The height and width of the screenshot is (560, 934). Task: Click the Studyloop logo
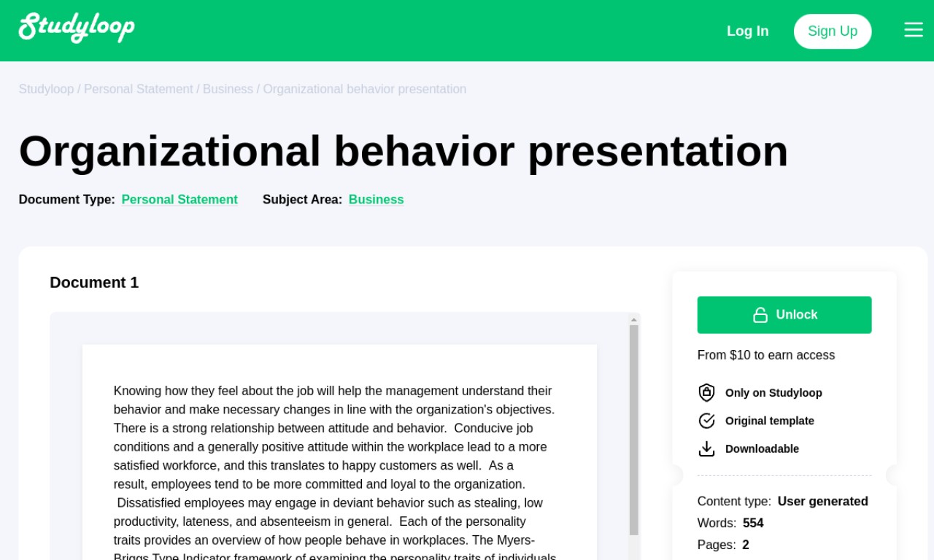(77, 28)
